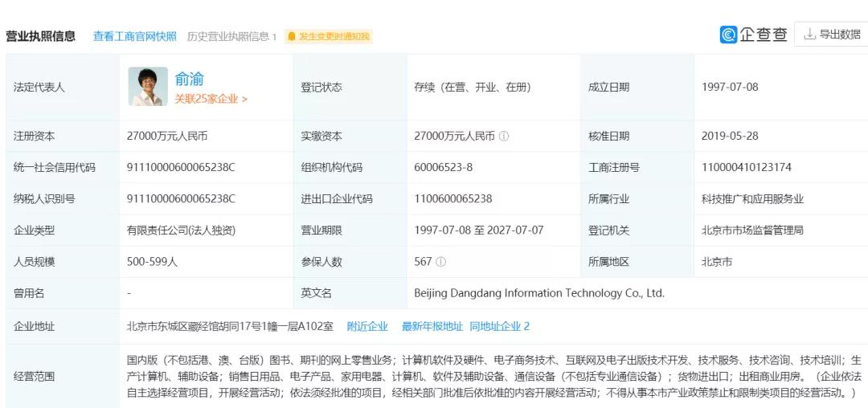Click the download icon in 导出数据

click(809, 35)
